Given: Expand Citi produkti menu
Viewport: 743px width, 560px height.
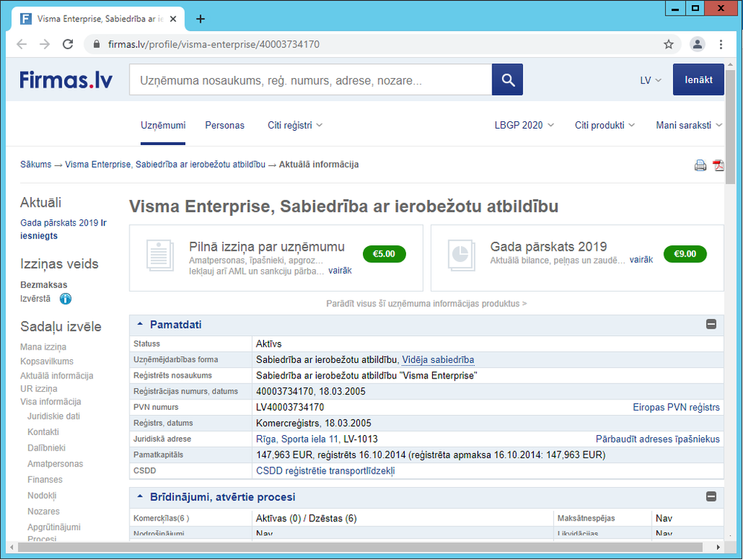Looking at the screenshot, I should (x=605, y=125).
